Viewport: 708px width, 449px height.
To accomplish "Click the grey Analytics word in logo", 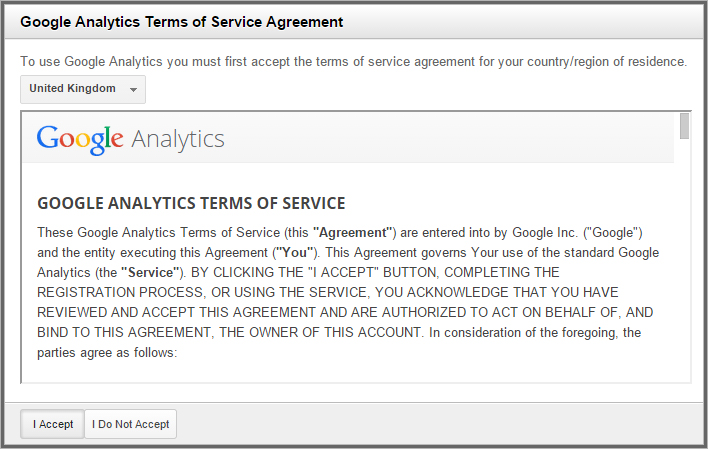I will click(178, 139).
